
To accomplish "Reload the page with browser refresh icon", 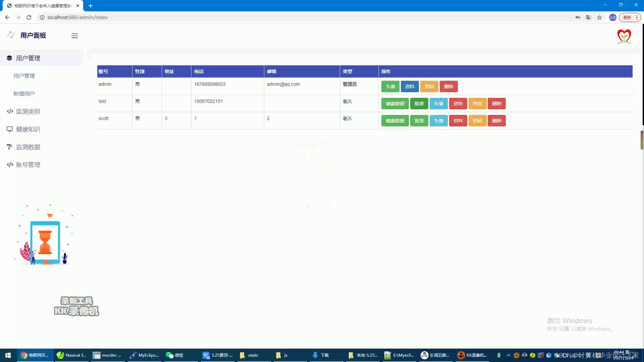I will coord(29,17).
